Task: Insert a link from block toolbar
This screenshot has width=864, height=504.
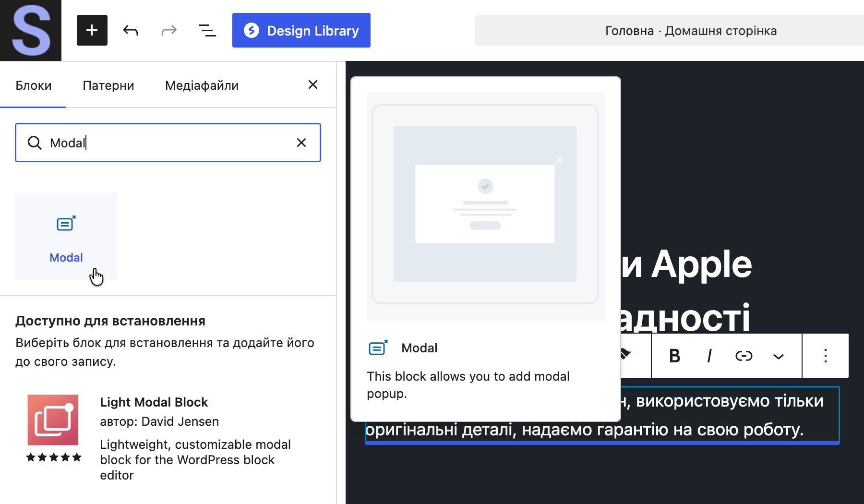Action: 744,356
